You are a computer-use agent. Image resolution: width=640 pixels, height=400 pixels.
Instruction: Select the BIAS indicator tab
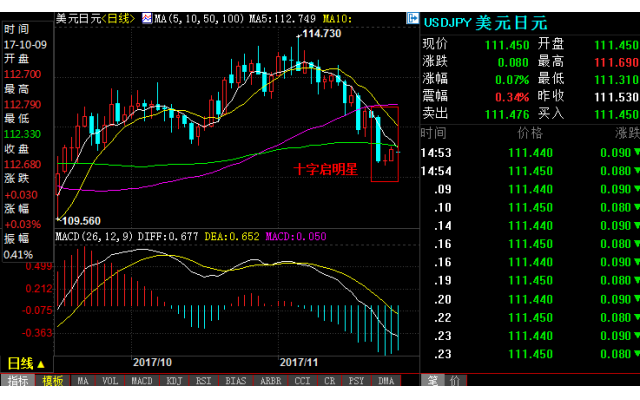coord(236,380)
